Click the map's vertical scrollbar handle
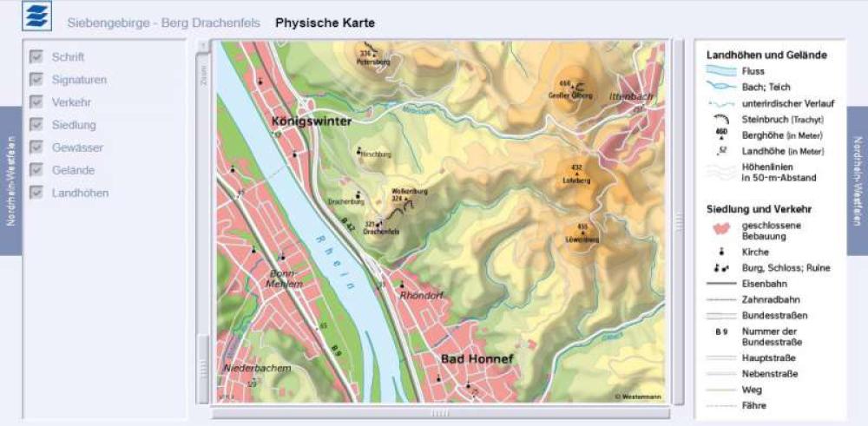The height and width of the screenshot is (426, 868). [x=679, y=222]
